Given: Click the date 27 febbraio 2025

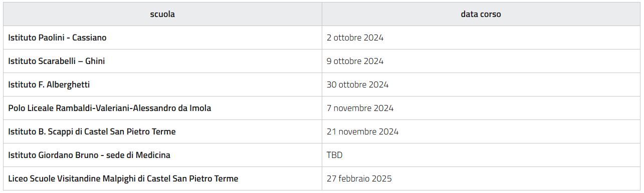Looking at the screenshot, I should coord(359,178).
